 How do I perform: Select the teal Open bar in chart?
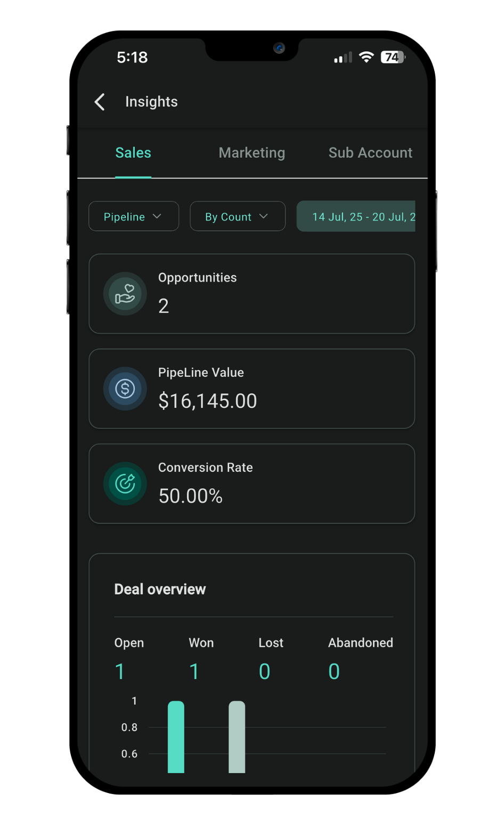coord(176,737)
